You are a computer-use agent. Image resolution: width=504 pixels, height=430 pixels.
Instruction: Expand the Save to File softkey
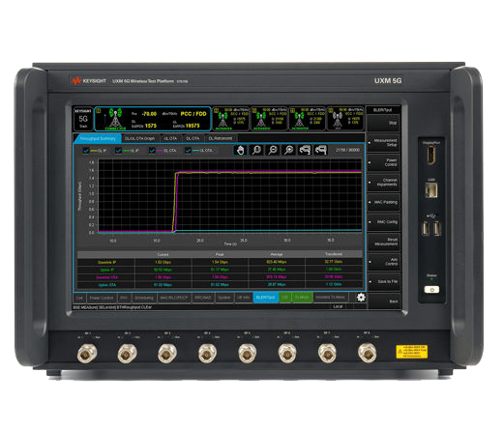point(384,281)
